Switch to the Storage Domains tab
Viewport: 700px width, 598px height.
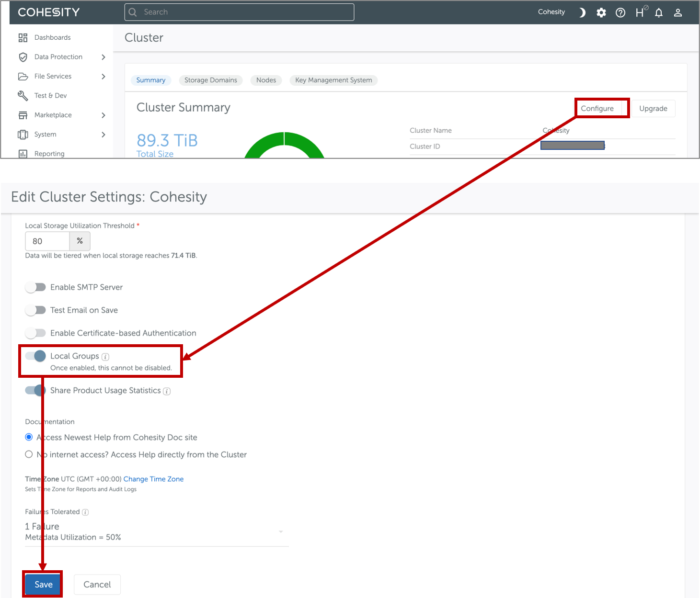[211, 80]
